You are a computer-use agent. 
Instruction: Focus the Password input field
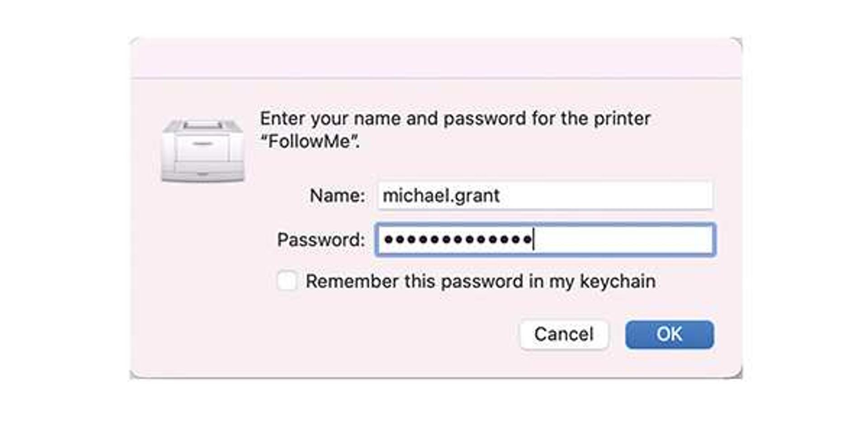click(545, 240)
